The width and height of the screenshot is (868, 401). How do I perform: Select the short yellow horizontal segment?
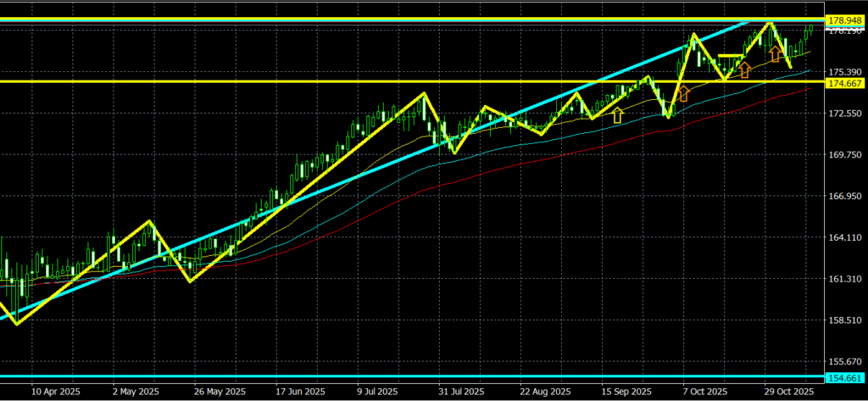[730, 56]
